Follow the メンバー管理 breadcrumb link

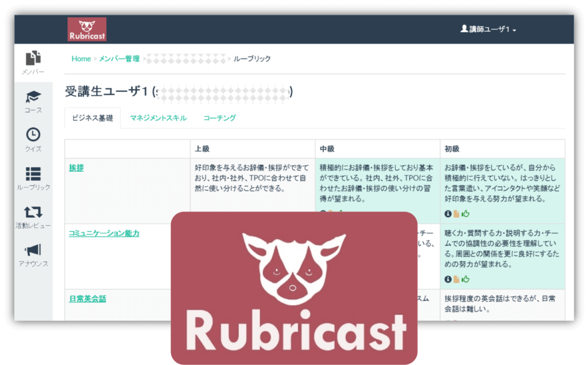119,59
